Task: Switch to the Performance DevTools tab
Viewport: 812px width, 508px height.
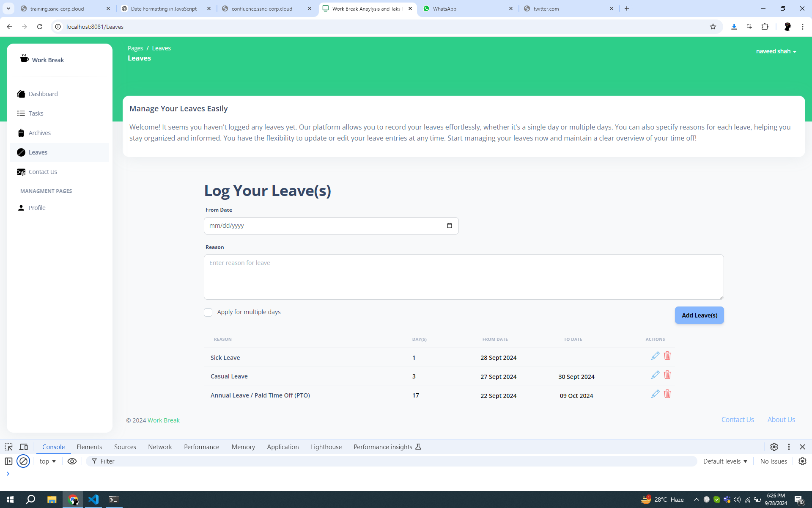Action: coord(201,447)
